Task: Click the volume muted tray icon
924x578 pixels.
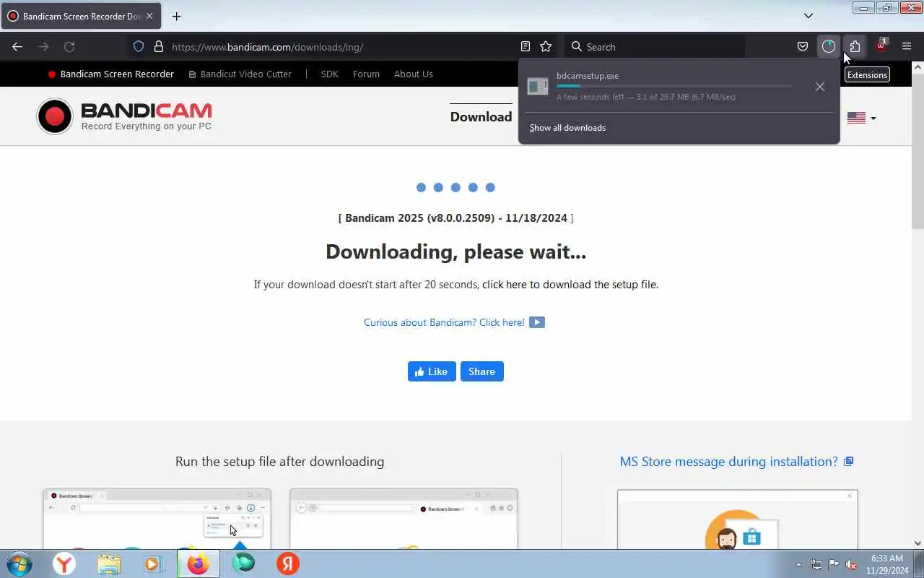Action: pos(852,564)
